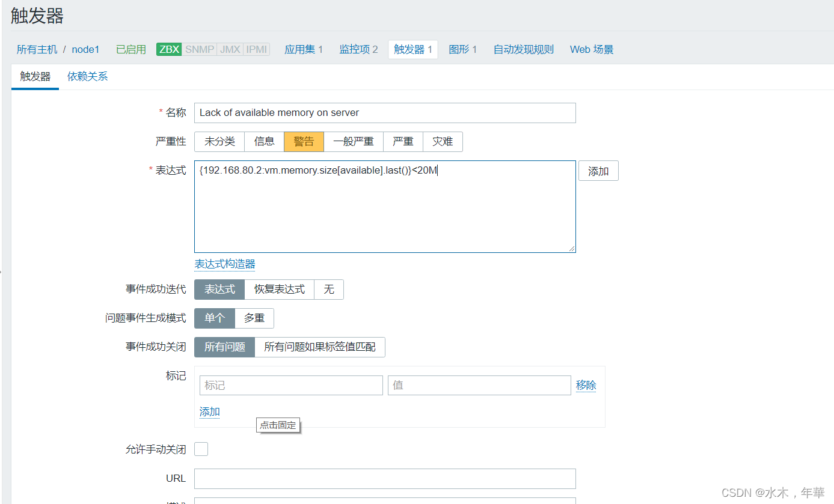The width and height of the screenshot is (834, 504).
Task: Select 灾难 severity level
Action: coord(443,142)
